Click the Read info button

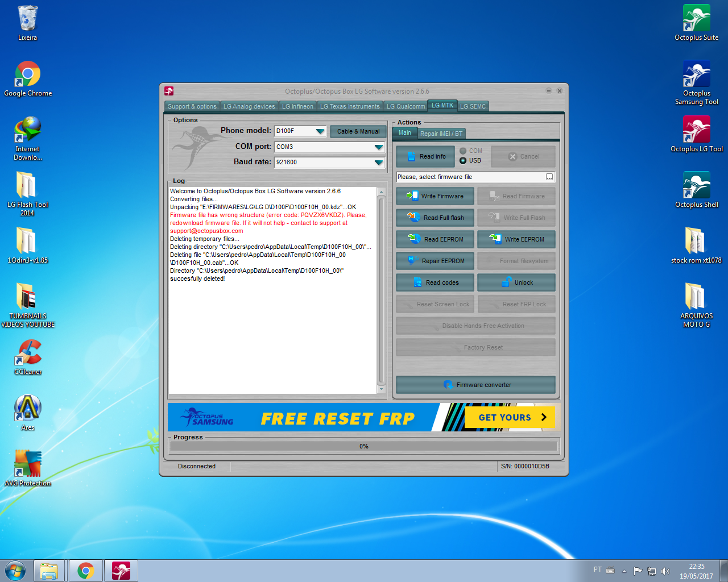click(x=425, y=157)
